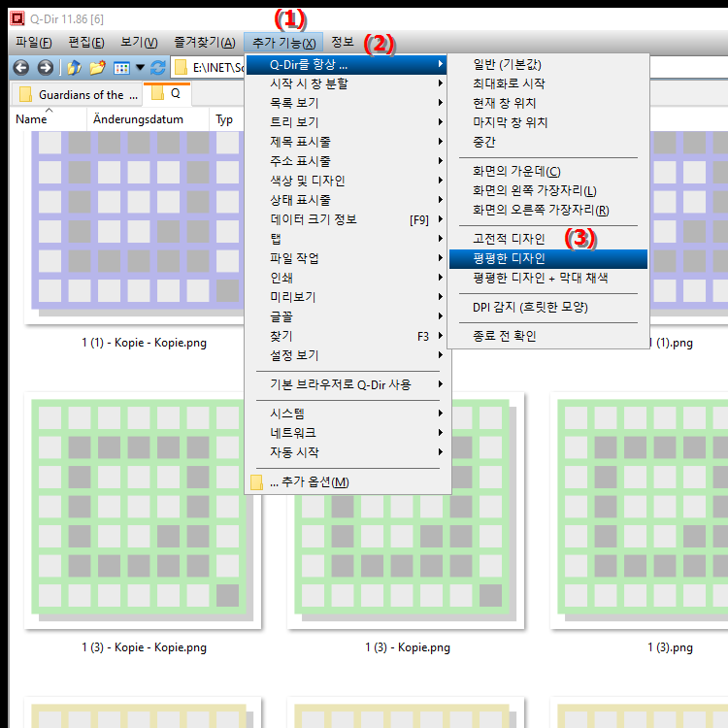Image resolution: width=728 pixels, height=728 pixels.
Task: Select 일반 (기본값) option
Action: pos(547,64)
